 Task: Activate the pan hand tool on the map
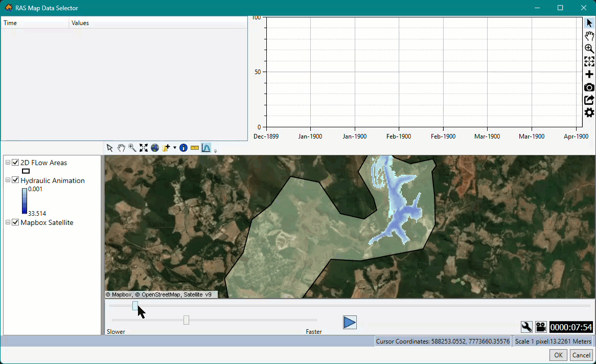[x=121, y=148]
